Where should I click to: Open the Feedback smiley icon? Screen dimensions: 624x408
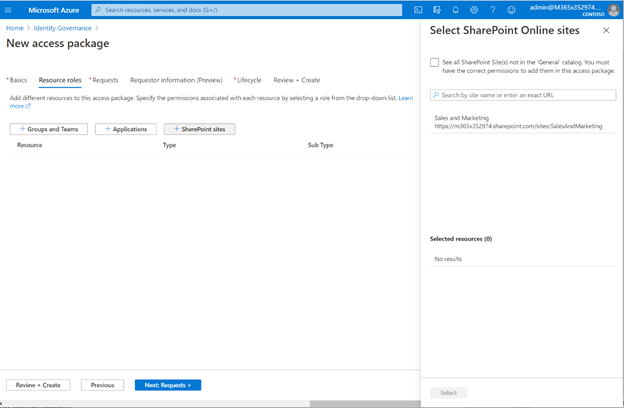click(511, 10)
